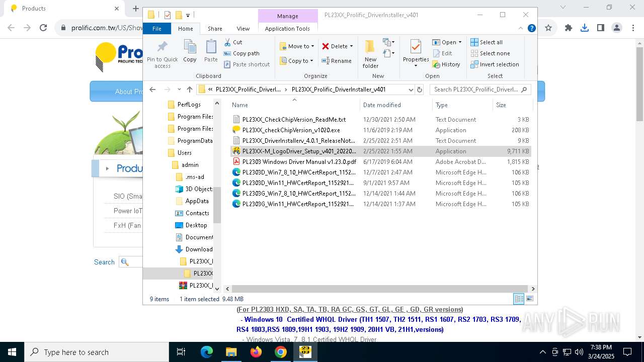The width and height of the screenshot is (644, 362).
Task: Select PL23XX_checkChipVersion_v1020.exe file
Action: [291, 130]
